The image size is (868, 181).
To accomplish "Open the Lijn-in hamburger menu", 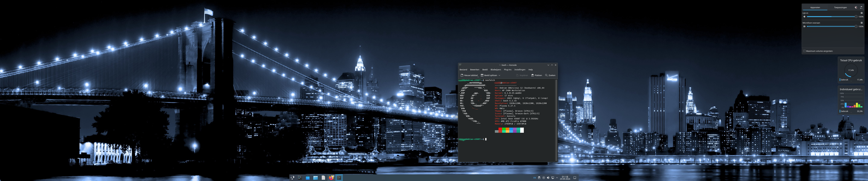I will tap(862, 13).
